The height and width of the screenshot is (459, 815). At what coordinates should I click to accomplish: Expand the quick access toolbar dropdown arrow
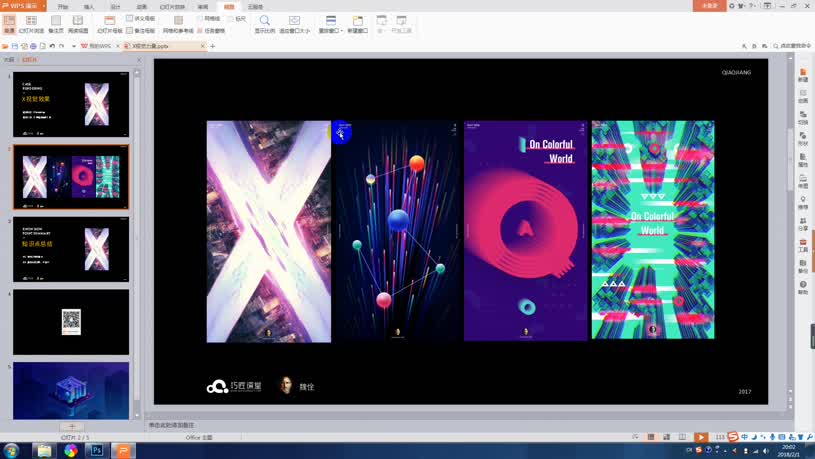point(74,46)
